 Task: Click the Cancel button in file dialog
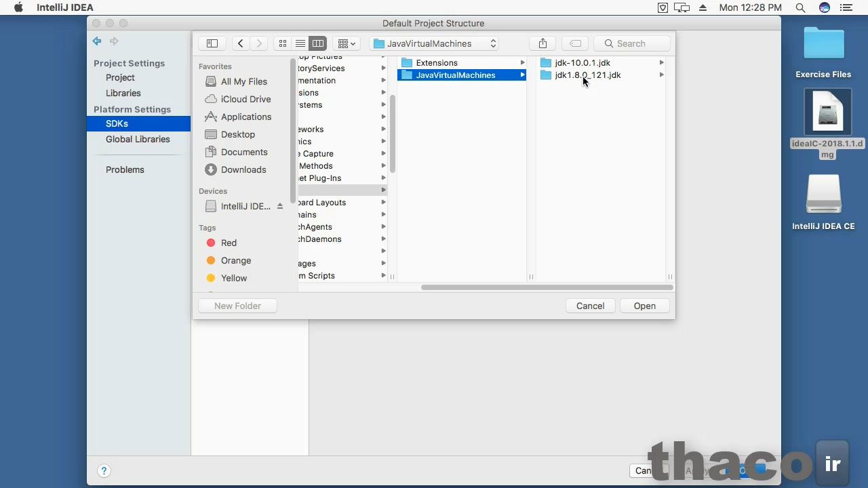point(590,306)
